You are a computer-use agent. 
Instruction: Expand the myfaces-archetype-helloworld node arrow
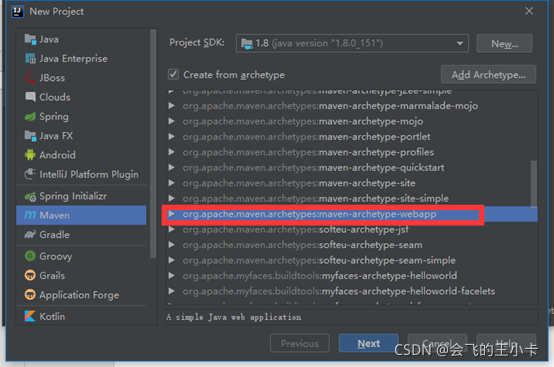(172, 275)
